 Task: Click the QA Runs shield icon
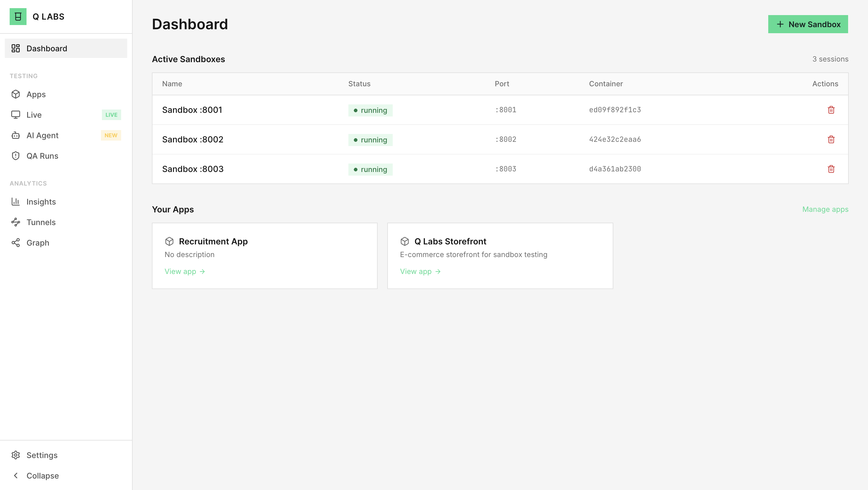(15, 156)
